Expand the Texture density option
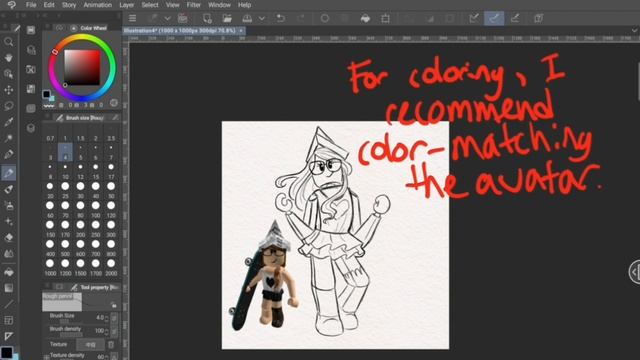 click(46, 357)
